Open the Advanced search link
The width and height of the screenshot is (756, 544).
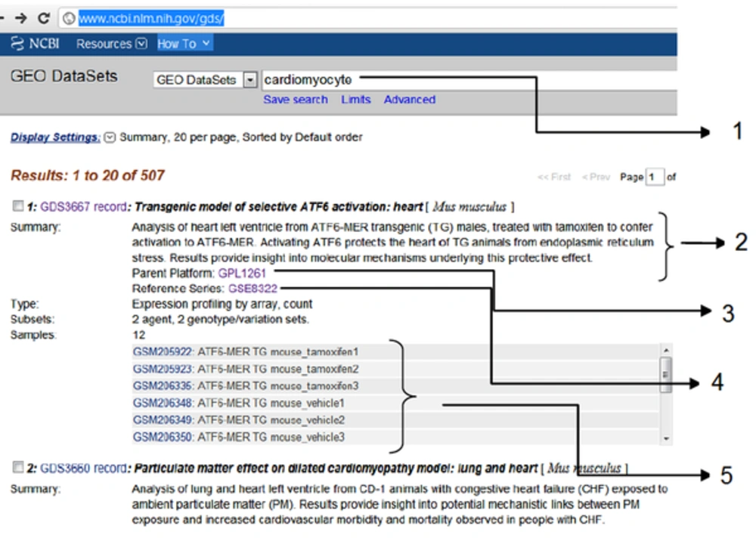click(x=409, y=100)
